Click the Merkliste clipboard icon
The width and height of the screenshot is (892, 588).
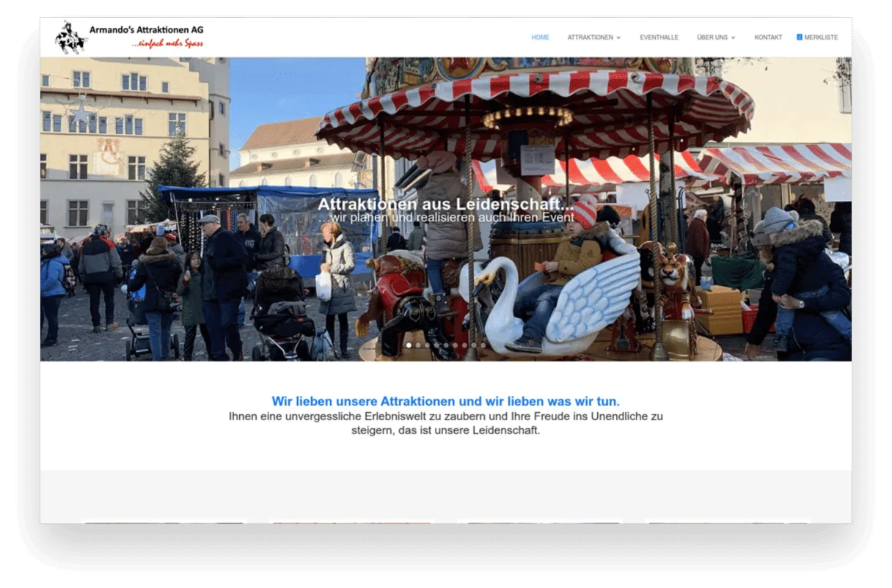coord(800,37)
